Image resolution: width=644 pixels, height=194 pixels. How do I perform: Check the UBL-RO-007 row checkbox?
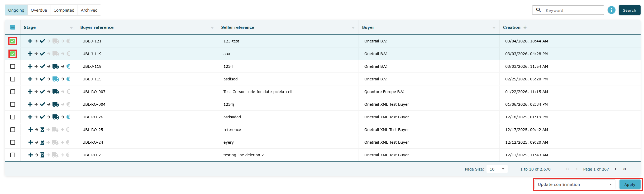click(x=13, y=92)
